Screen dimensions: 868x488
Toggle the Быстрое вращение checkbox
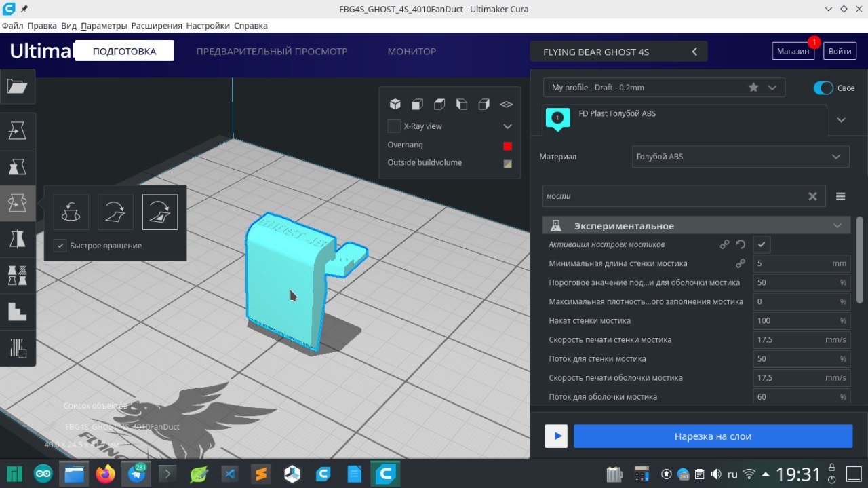click(x=60, y=246)
